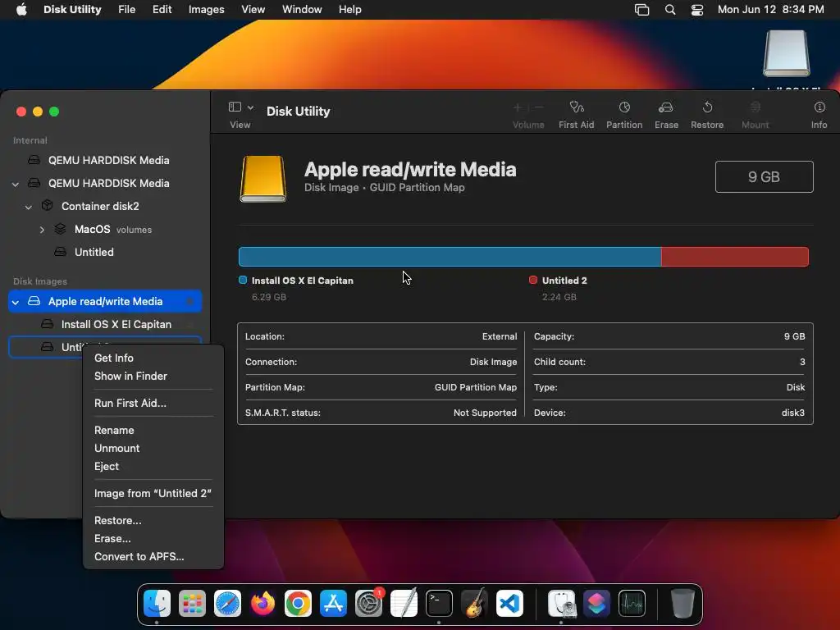Image resolution: width=840 pixels, height=630 pixels.
Task: Collapse second QEMU HARDDISK Media entry
Action: (x=16, y=184)
